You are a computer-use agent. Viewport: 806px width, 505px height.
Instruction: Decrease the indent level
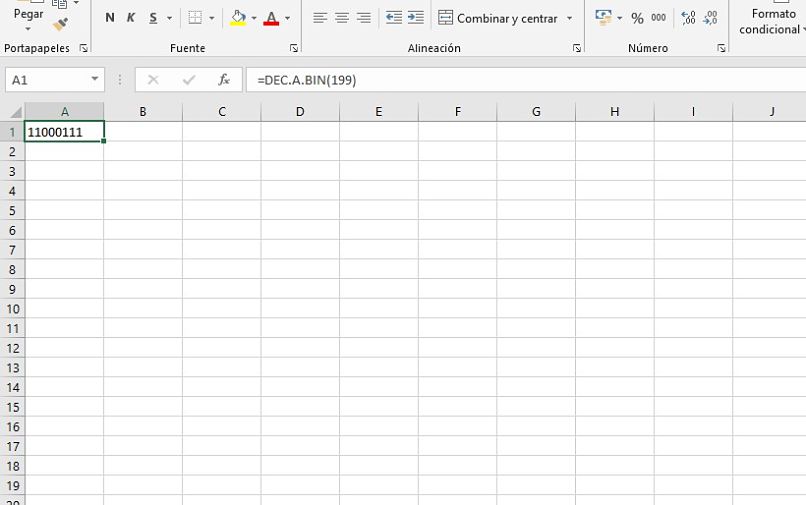point(394,18)
